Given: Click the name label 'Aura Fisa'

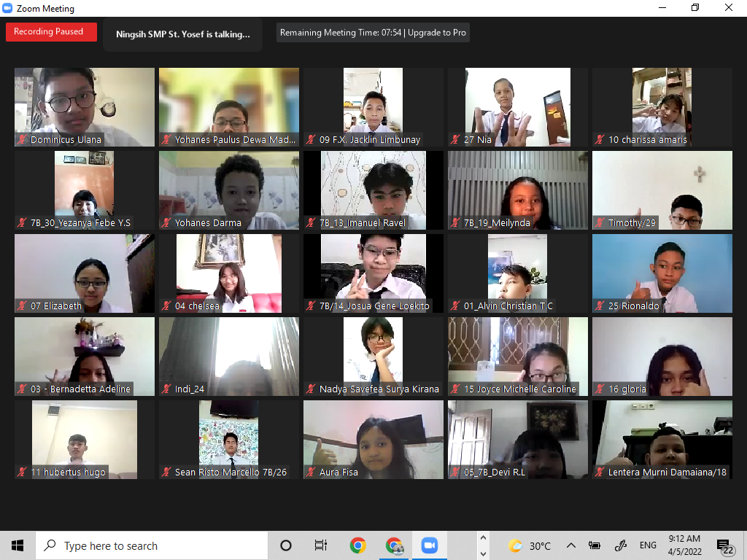Looking at the screenshot, I should tap(338, 472).
